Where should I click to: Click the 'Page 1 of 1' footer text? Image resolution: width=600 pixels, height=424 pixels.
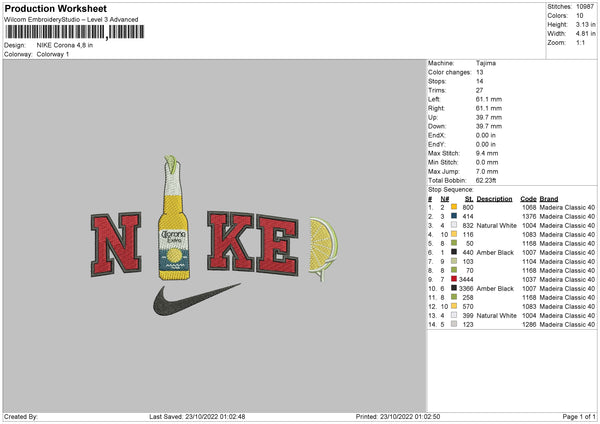tap(579, 416)
